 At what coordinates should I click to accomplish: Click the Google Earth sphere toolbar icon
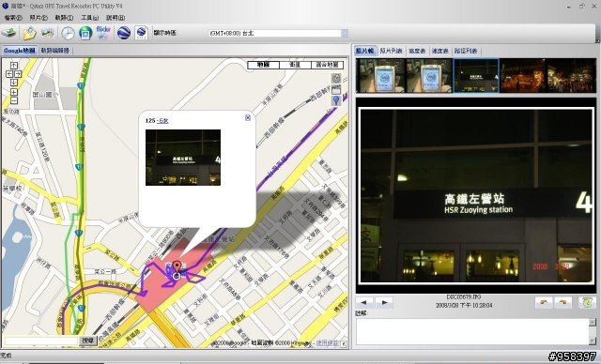click(124, 33)
